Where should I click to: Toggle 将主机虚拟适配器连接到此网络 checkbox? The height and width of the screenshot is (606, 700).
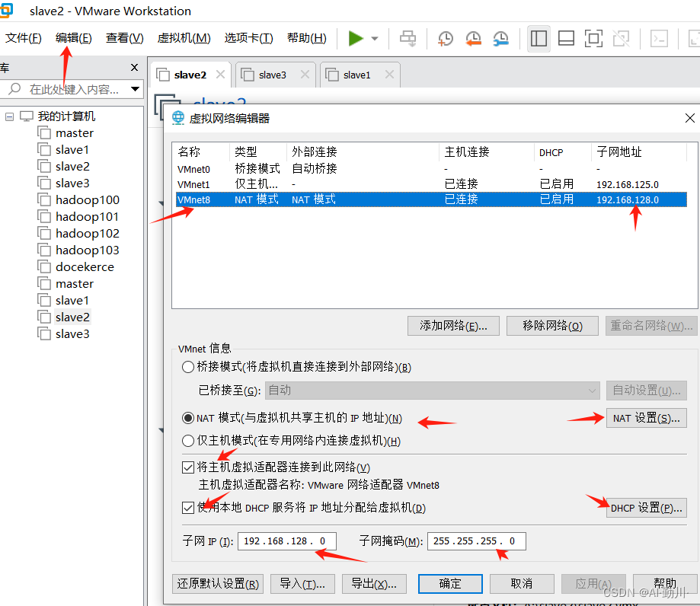(x=188, y=467)
